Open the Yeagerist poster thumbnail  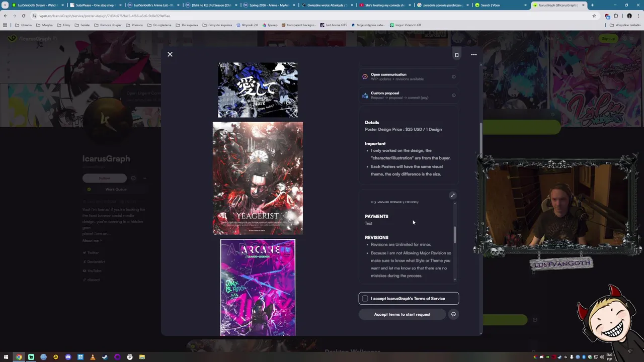point(258,178)
